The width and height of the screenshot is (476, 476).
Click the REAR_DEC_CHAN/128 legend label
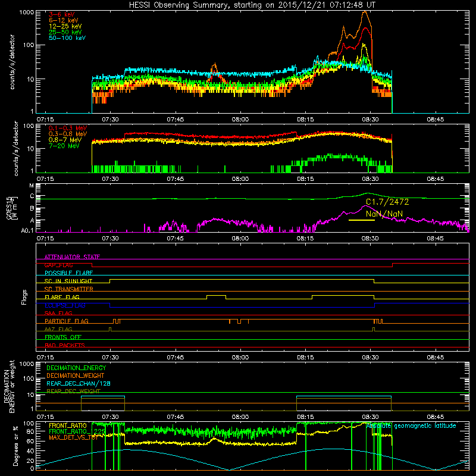click(79, 384)
